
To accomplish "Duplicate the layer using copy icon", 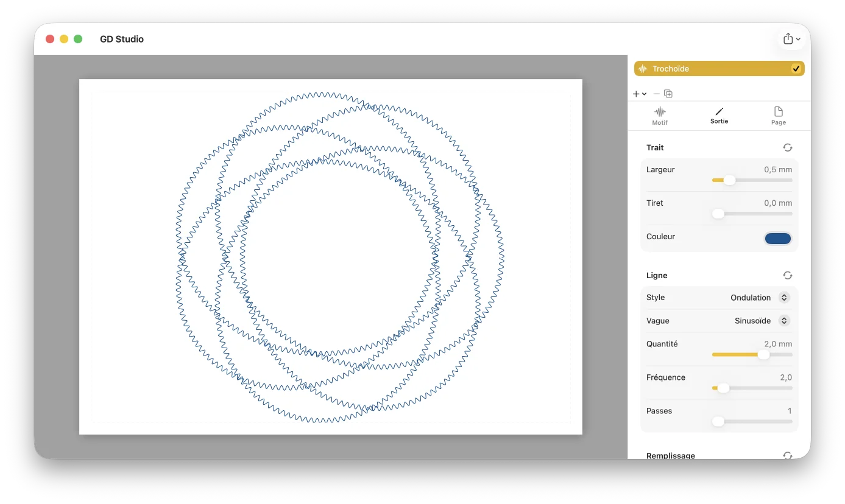I will pos(668,94).
